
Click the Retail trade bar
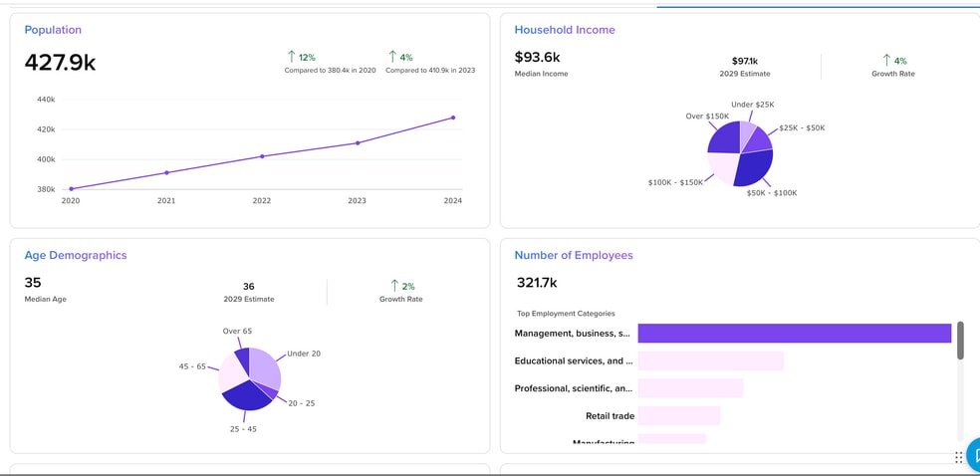(x=678, y=415)
